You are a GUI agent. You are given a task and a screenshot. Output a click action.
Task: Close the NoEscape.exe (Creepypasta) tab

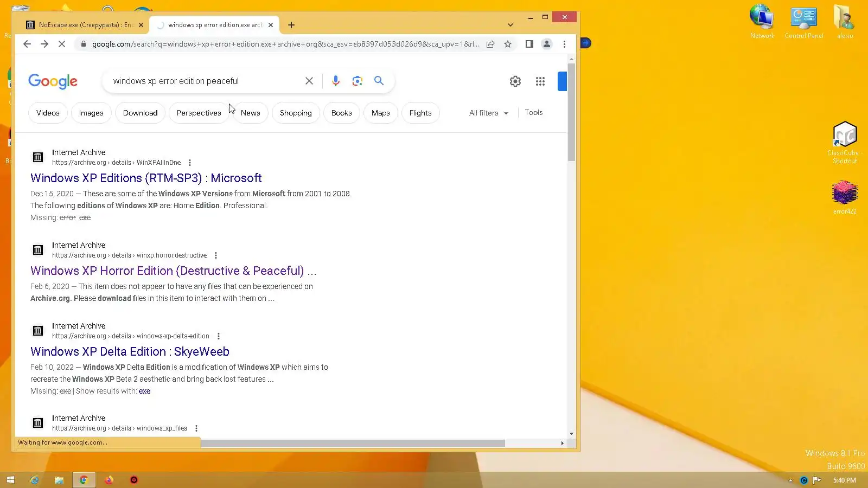[x=141, y=25]
